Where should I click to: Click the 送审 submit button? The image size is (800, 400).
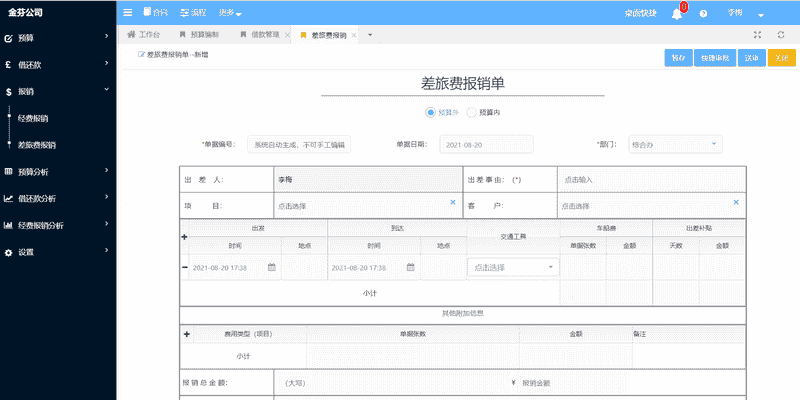click(x=751, y=58)
